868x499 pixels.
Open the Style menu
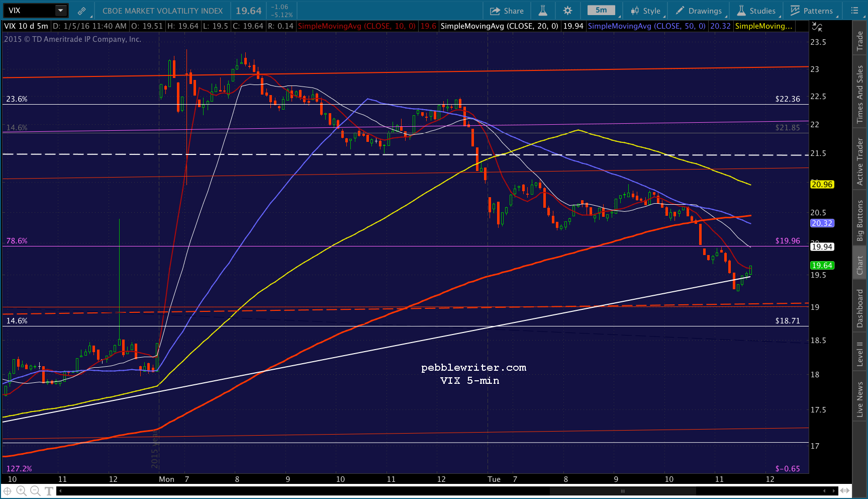point(646,11)
